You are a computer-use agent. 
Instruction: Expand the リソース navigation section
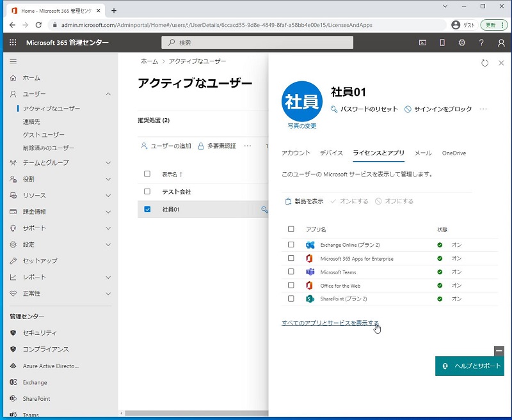pyautogui.click(x=108, y=196)
